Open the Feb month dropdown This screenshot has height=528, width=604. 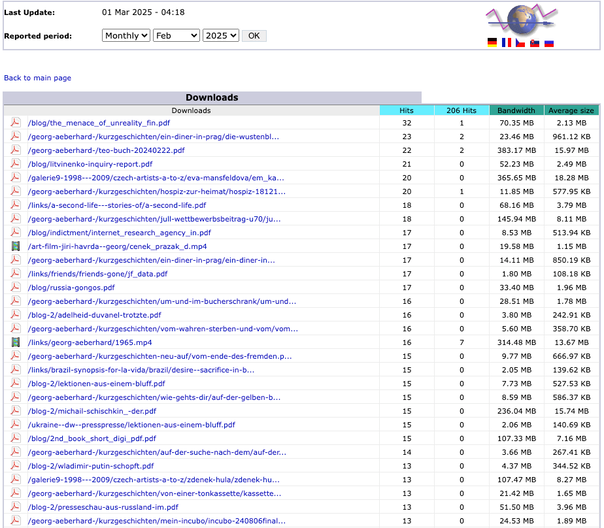click(176, 35)
